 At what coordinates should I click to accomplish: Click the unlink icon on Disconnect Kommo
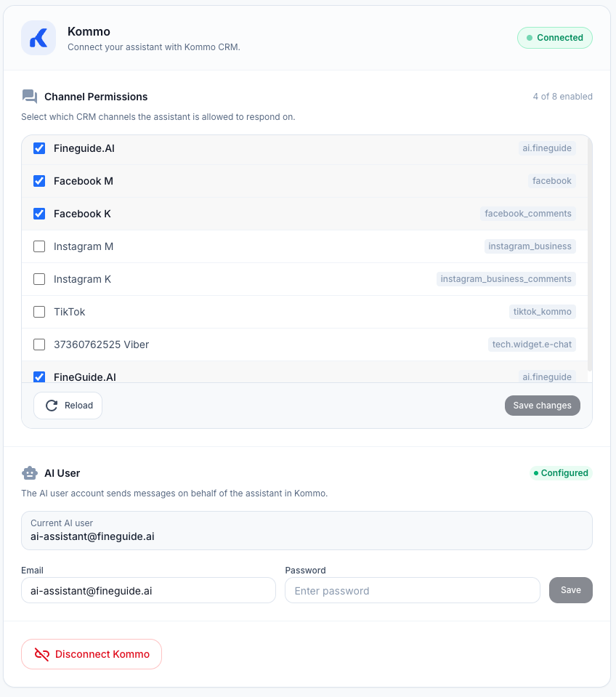[x=42, y=654]
